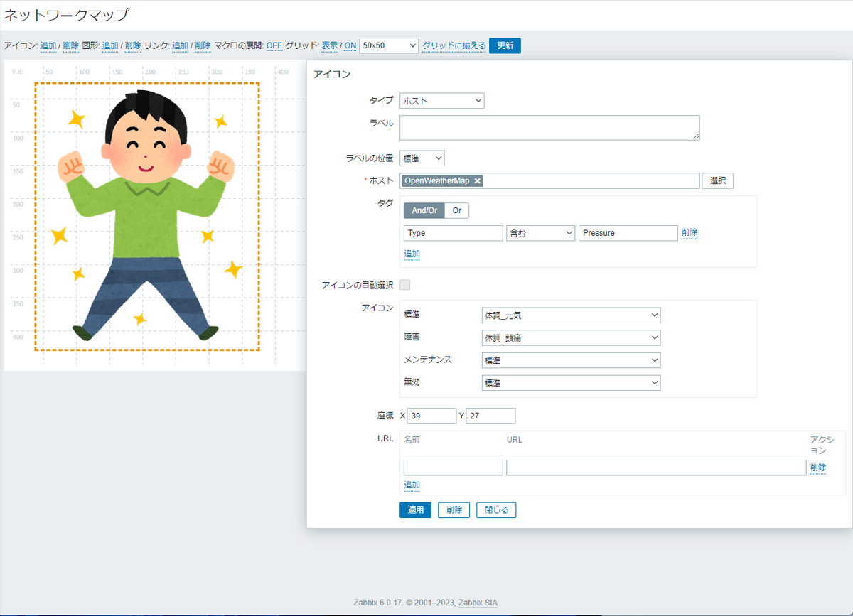This screenshot has width=853, height=616.
Task: Remove OpenWeatherMap host tag with x
Action: 478,181
